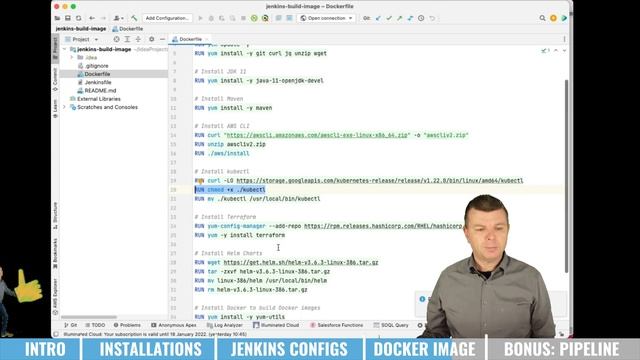Viewport: 640px width, 360px height.
Task: Open the Add Configuration dropdown
Action: [167, 18]
